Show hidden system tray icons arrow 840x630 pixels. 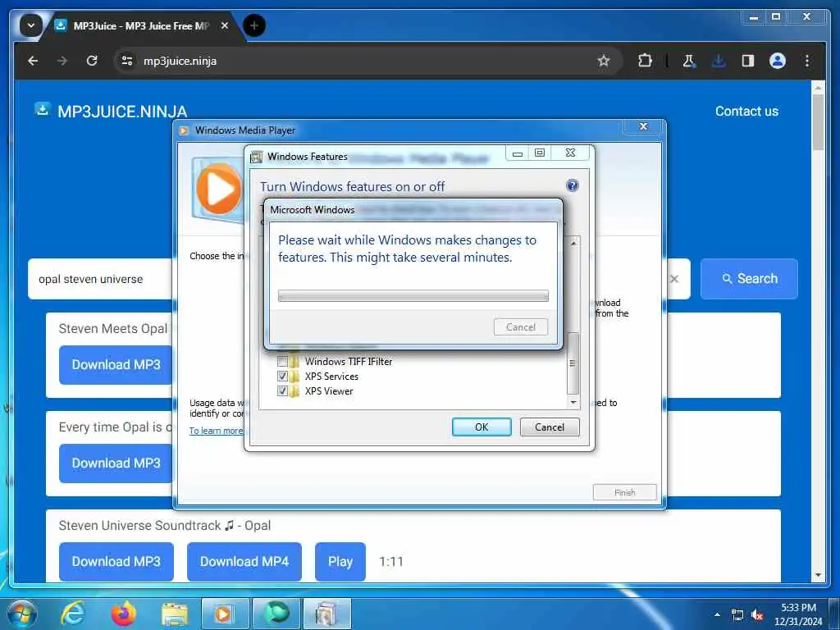pos(717,614)
